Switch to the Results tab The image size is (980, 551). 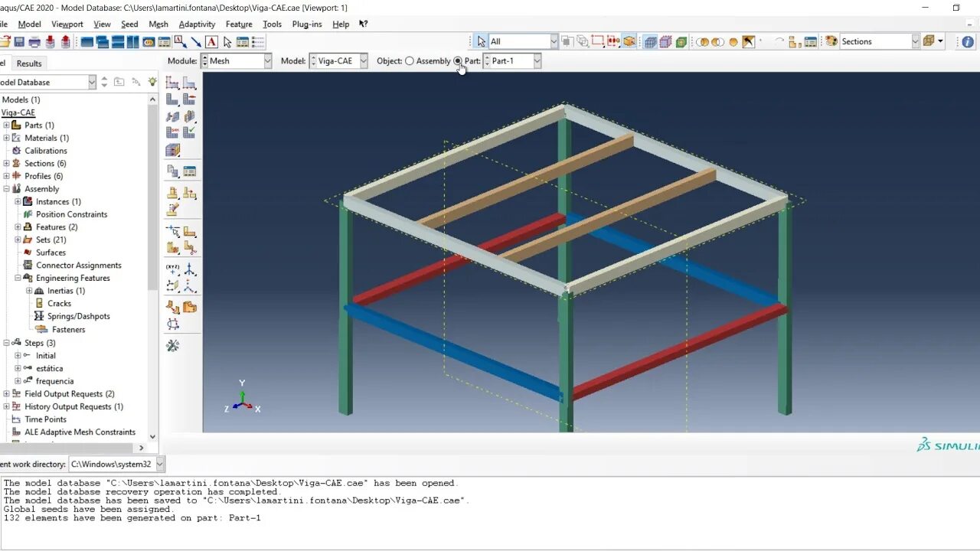(29, 64)
